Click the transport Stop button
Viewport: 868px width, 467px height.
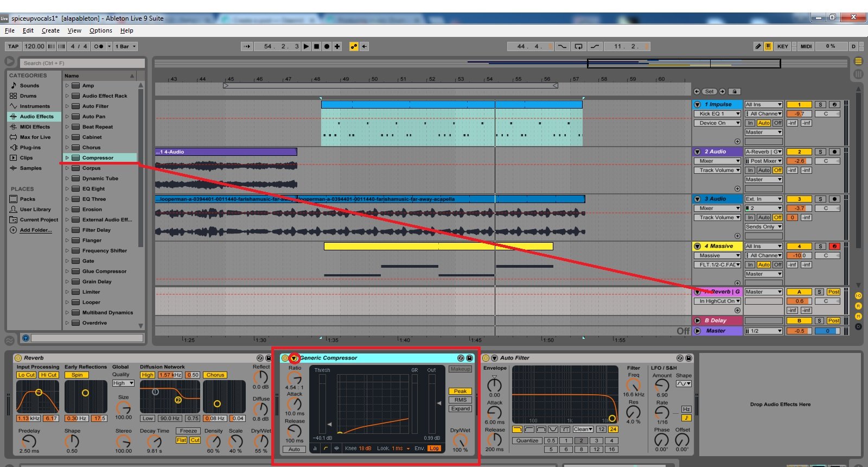(x=317, y=47)
